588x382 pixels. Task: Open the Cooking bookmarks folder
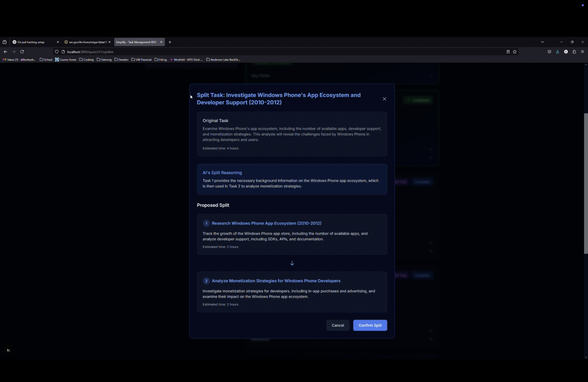(86, 59)
